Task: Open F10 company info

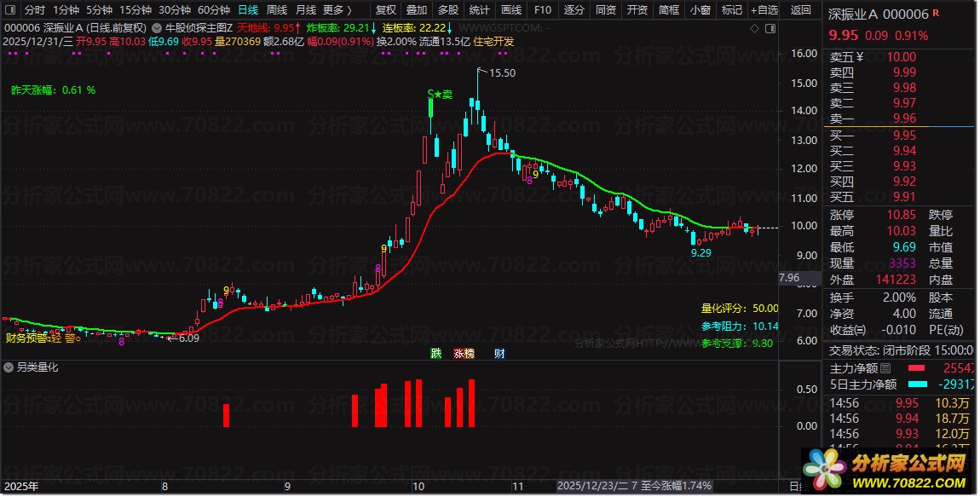Action: coord(543,10)
